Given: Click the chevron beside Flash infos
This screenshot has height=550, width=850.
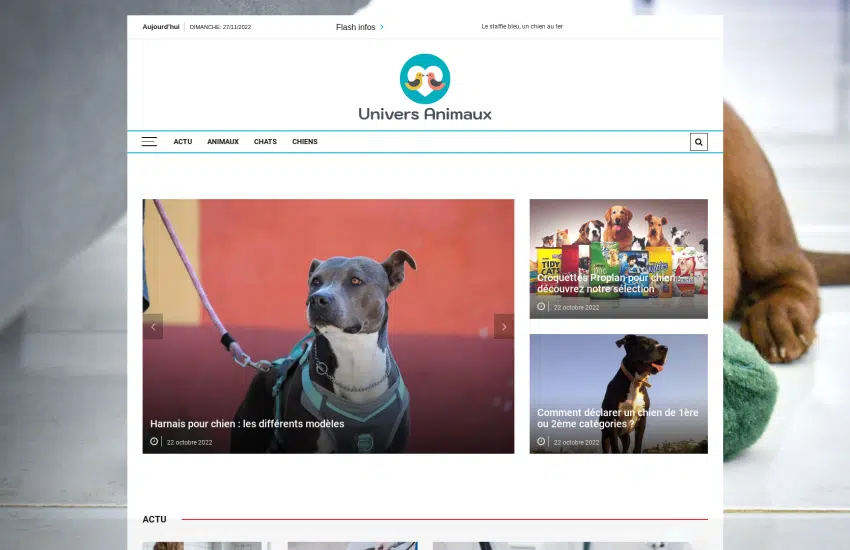Looking at the screenshot, I should [x=382, y=27].
